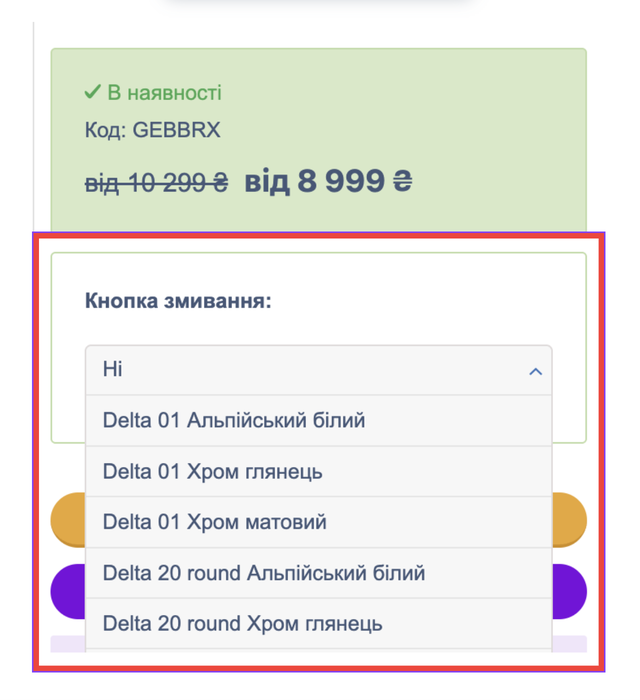The width and height of the screenshot is (640, 700).
Task: Click the Кнопка змивання label
Action: coord(178,300)
